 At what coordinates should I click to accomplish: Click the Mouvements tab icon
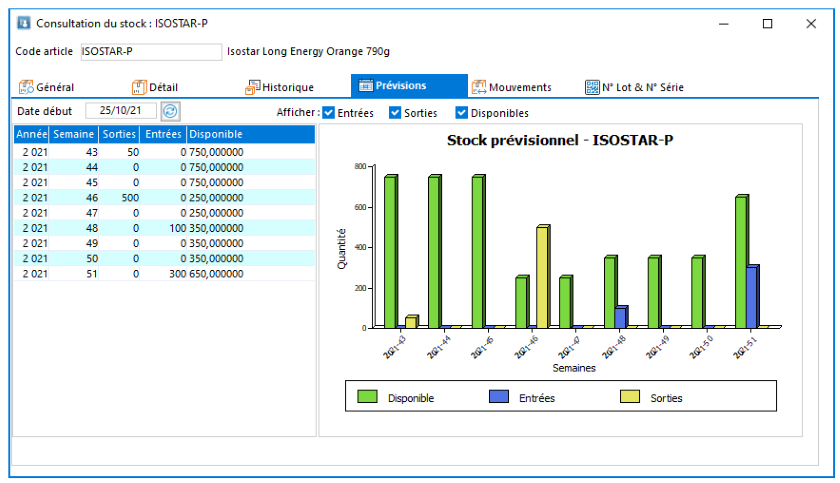[x=479, y=87]
